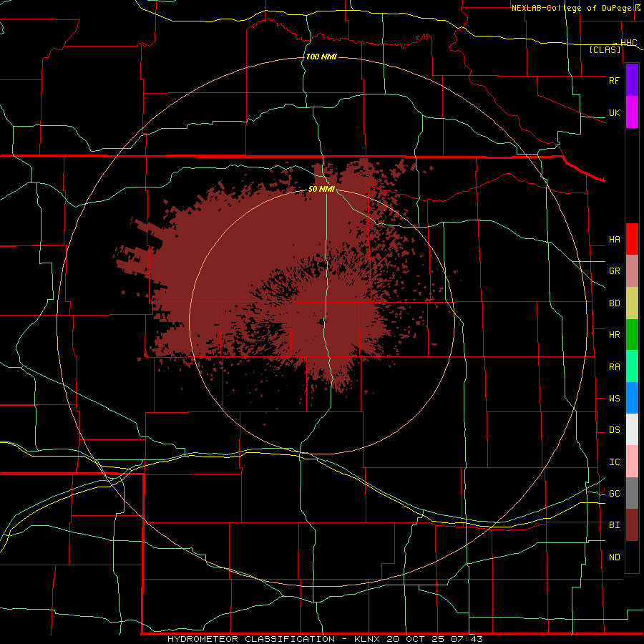Select the blue WS legend swatch
Screen dimensions: 644x644
(632, 398)
